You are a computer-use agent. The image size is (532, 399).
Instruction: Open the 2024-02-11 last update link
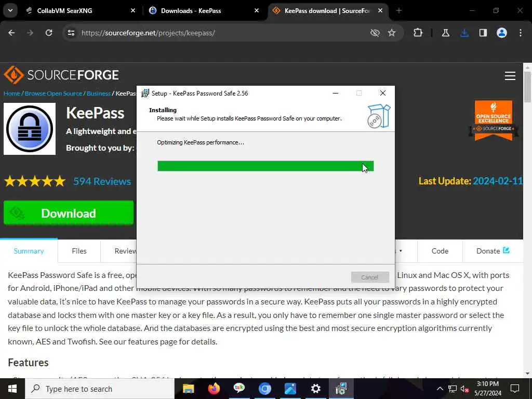point(498,181)
